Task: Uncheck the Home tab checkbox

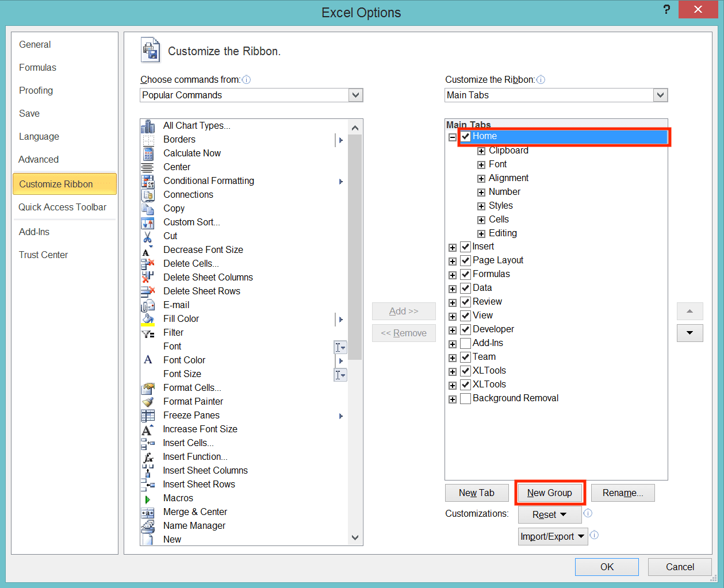Action: pyautogui.click(x=466, y=137)
